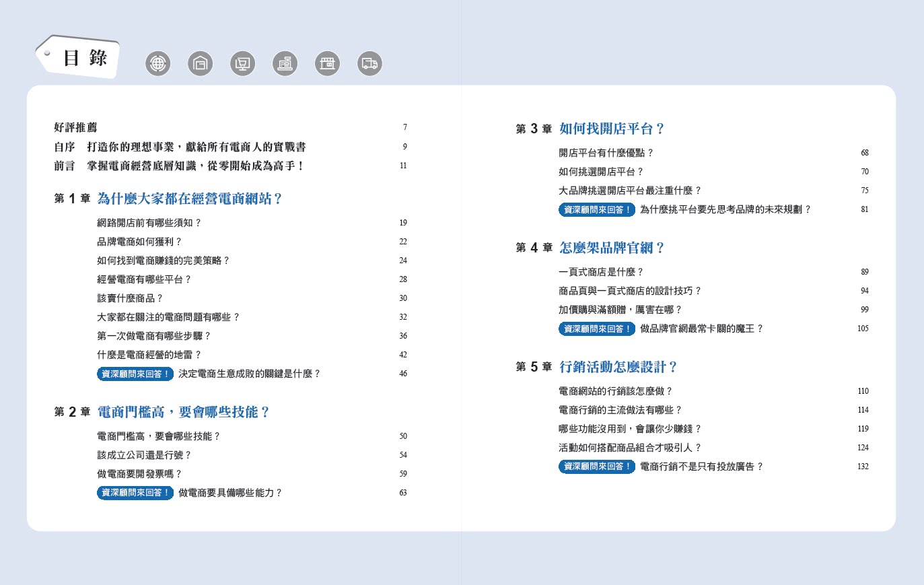Select chapter 2 heading 電商門檻高，要會哪些技能？
This screenshot has width=924, height=585.
click(x=184, y=412)
